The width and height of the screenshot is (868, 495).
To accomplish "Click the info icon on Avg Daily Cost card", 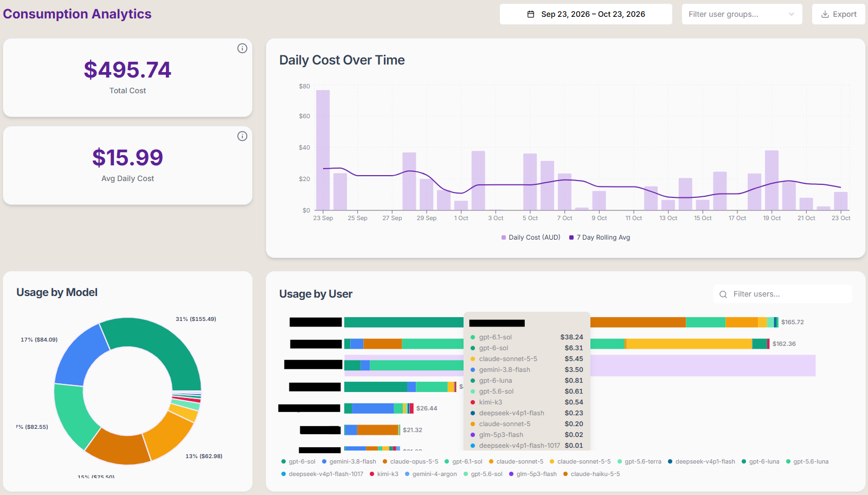I will point(242,136).
